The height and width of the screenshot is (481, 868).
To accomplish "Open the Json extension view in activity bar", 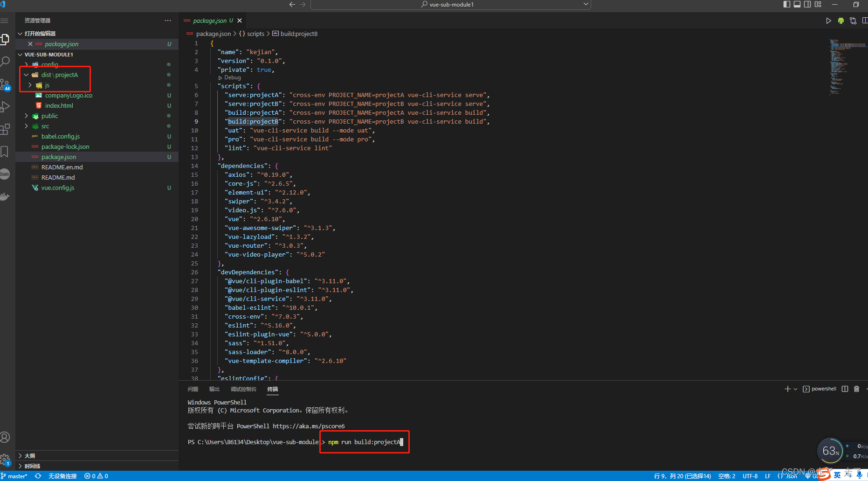I will coord(5,174).
